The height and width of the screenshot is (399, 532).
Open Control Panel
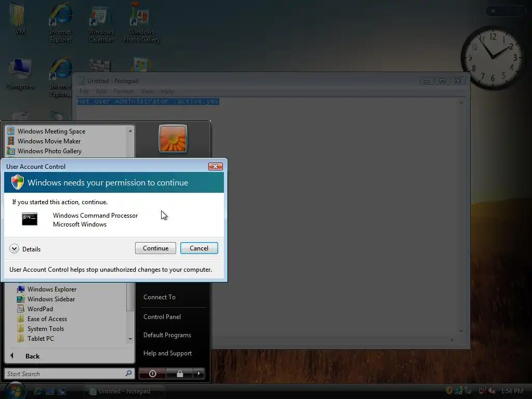tap(162, 316)
